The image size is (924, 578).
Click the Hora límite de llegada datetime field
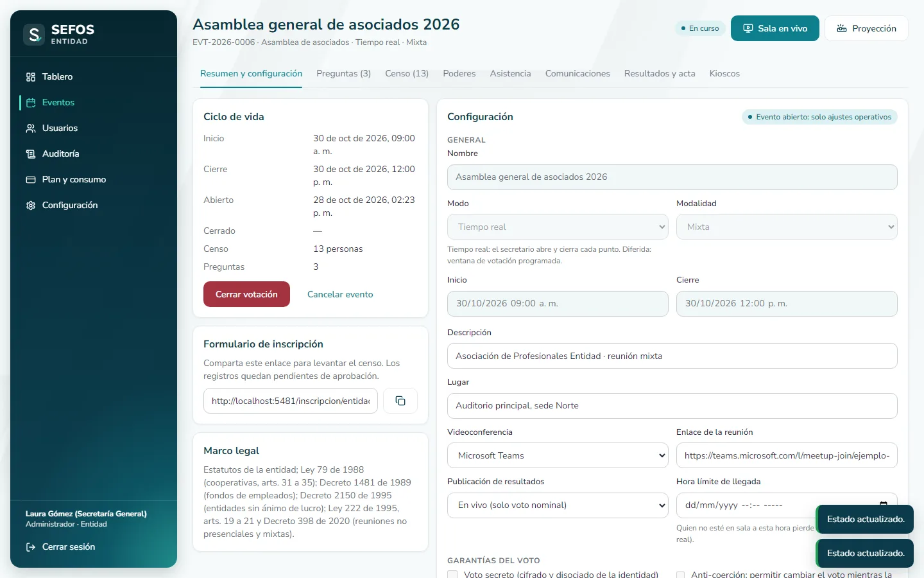[x=787, y=505]
